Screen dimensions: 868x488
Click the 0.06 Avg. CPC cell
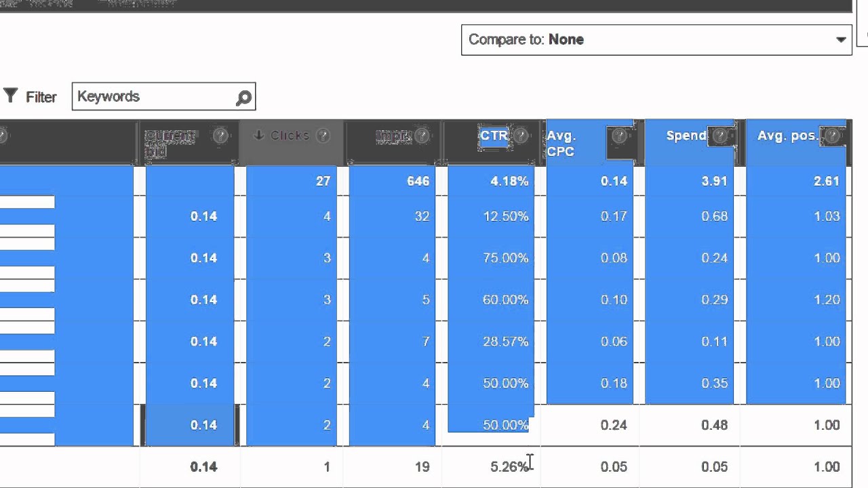click(x=614, y=342)
